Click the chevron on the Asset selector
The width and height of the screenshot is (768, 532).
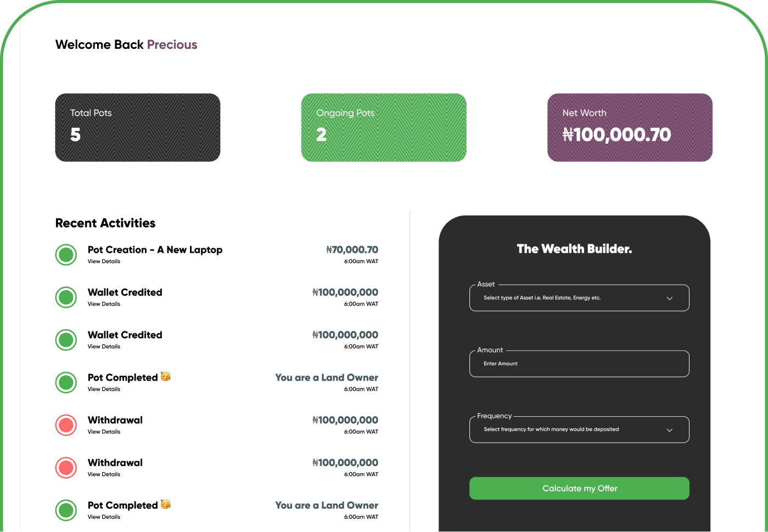point(669,298)
